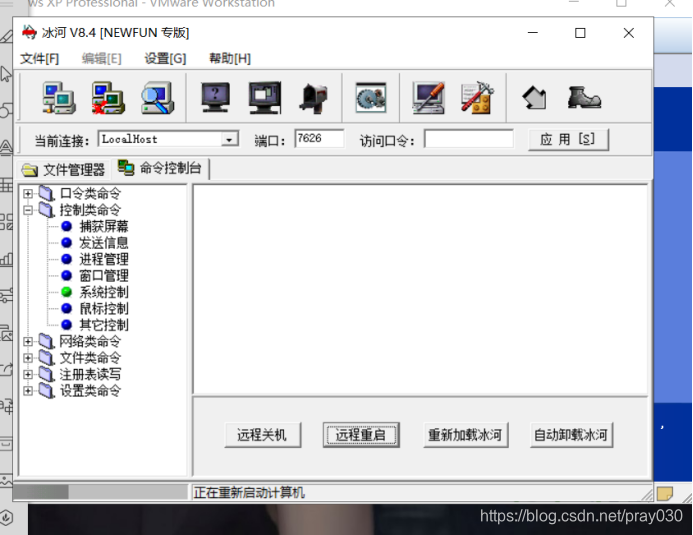
Task: Open the 帮助[H] menu
Action: click(230, 58)
